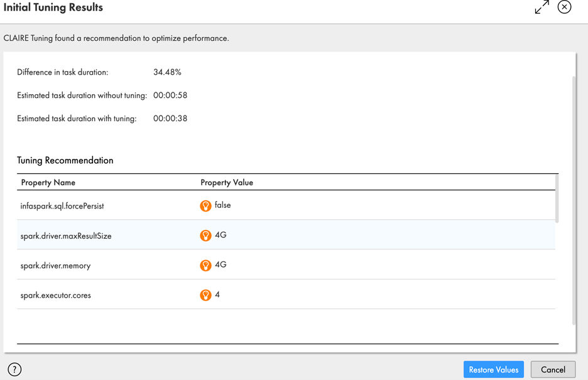Select the spark.executor.cores property name

[55, 295]
